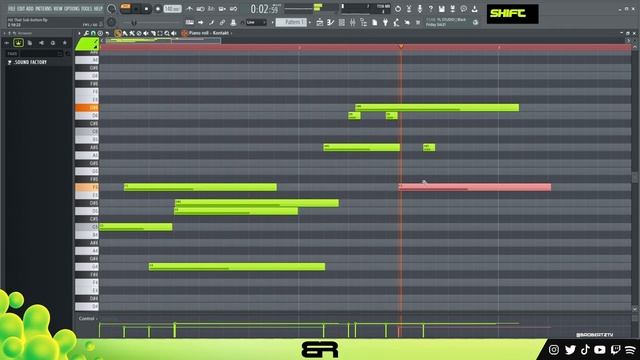Click the browser star favorites icon
640x360 pixels.
pyautogui.click(x=64, y=42)
